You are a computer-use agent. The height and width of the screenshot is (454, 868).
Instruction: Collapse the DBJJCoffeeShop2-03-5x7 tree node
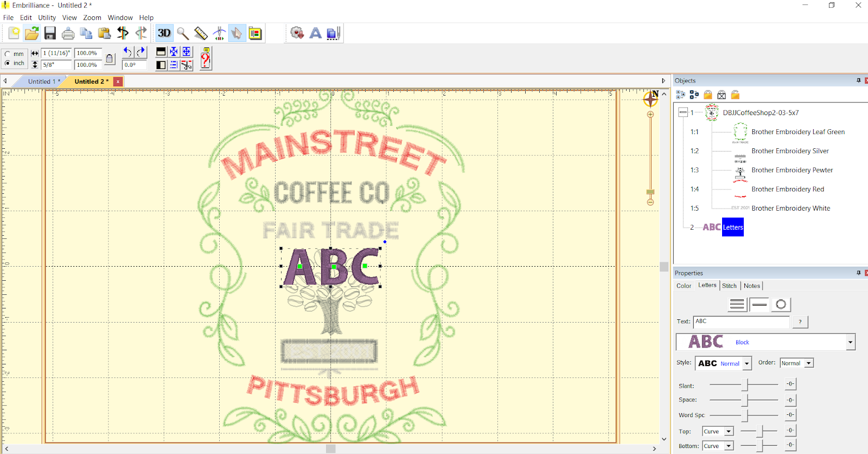coord(683,112)
